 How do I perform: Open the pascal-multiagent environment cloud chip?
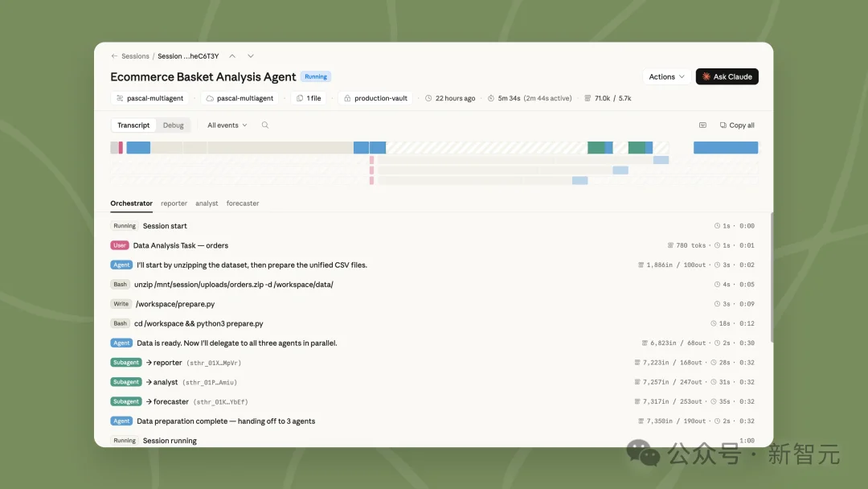click(x=240, y=98)
